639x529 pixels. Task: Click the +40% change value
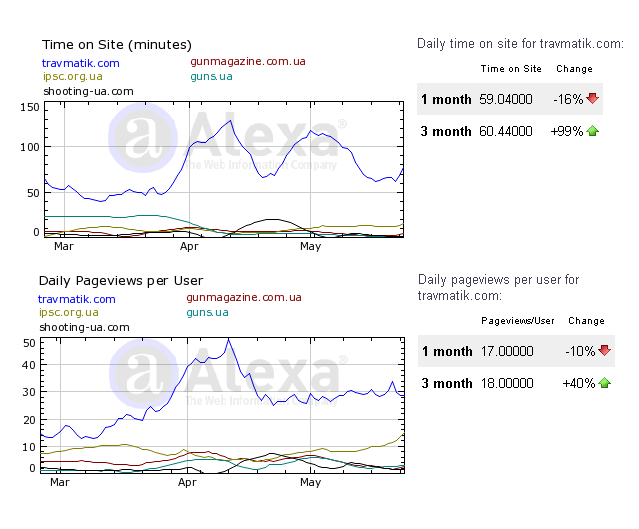579,384
